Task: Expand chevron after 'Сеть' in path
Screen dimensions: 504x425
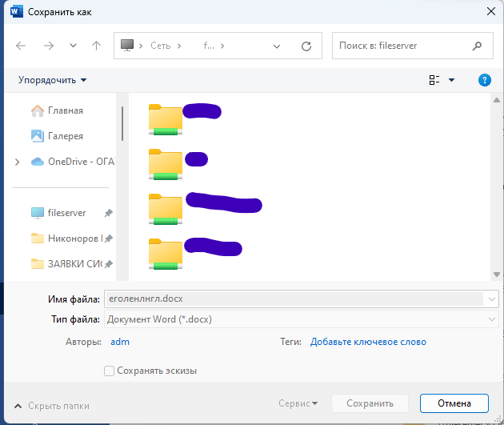Action: pyautogui.click(x=179, y=46)
